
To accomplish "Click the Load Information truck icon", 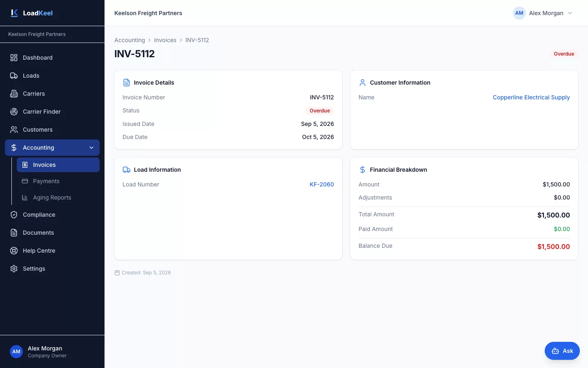I will [127, 170].
